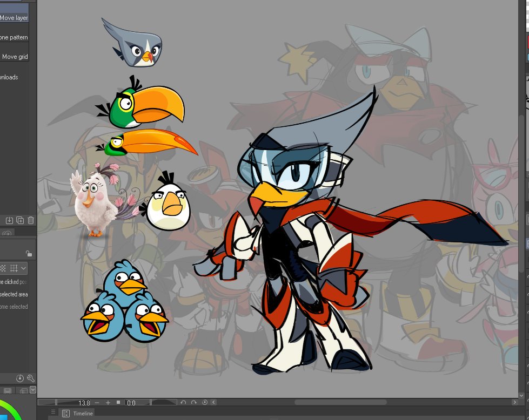The height and width of the screenshot is (420, 529).
Task: Click the import sub tool icon
Action: 9,220
